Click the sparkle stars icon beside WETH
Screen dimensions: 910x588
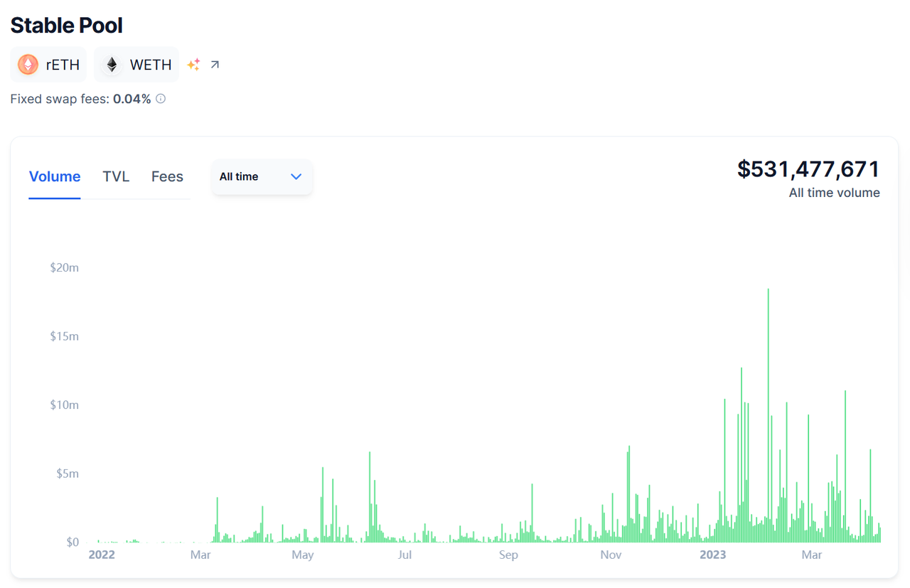tap(193, 65)
